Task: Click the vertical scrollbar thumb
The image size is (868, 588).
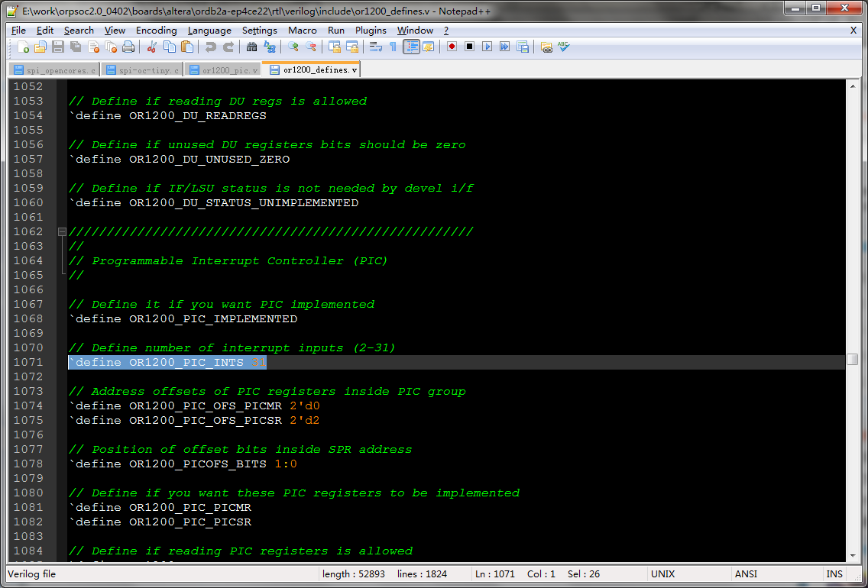Action: [853, 360]
